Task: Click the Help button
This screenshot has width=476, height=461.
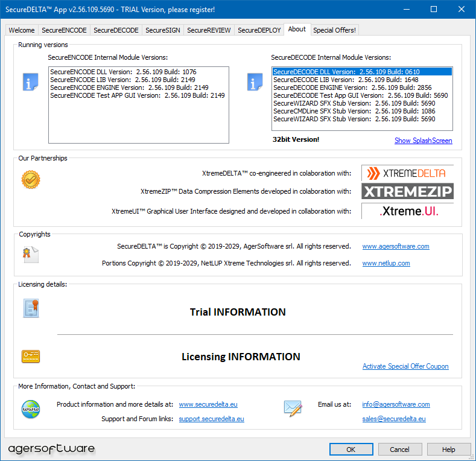Action: (x=448, y=449)
